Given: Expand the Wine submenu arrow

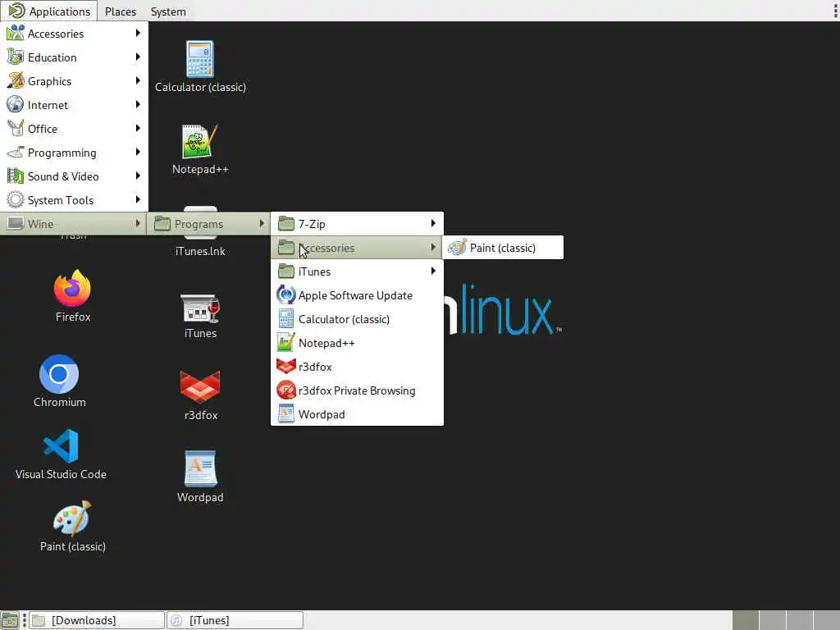Looking at the screenshot, I should [x=138, y=223].
